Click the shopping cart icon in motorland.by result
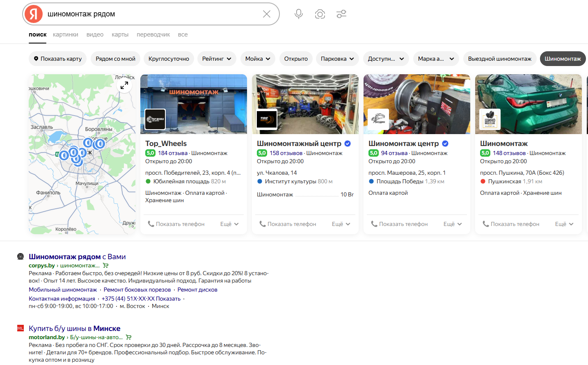 pos(128,337)
